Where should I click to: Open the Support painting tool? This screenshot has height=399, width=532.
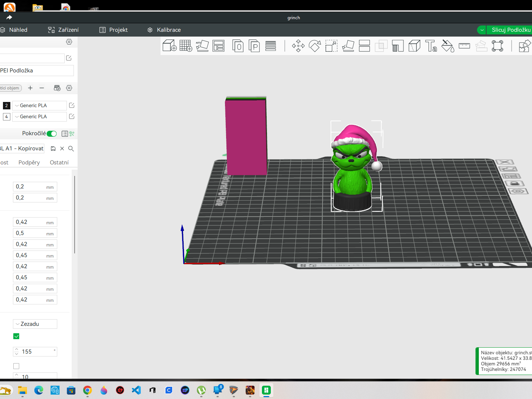coord(398,46)
